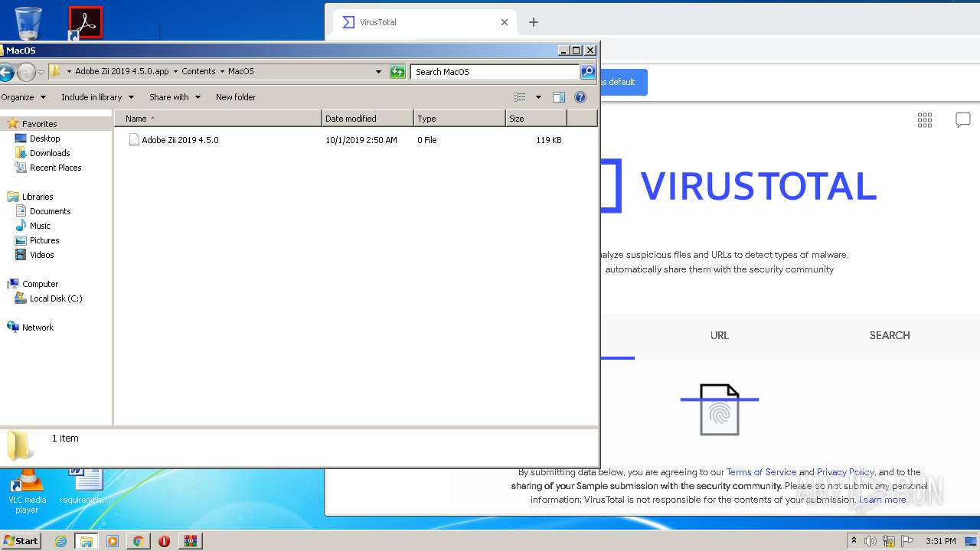The height and width of the screenshot is (551, 980).
Task: Click Explorer Back navigation button
Action: (6, 72)
